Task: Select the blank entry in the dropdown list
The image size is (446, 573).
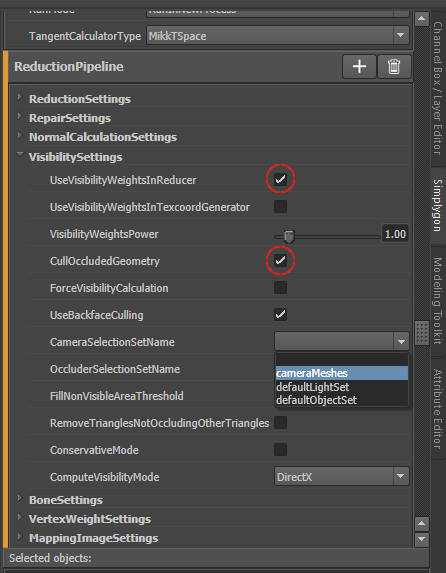Action: coord(341,360)
